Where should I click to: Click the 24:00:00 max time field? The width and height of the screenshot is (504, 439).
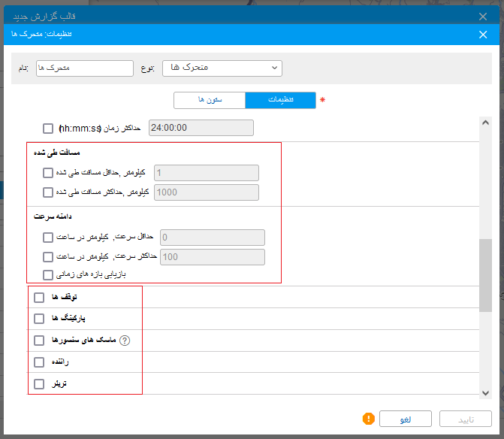[x=201, y=128]
